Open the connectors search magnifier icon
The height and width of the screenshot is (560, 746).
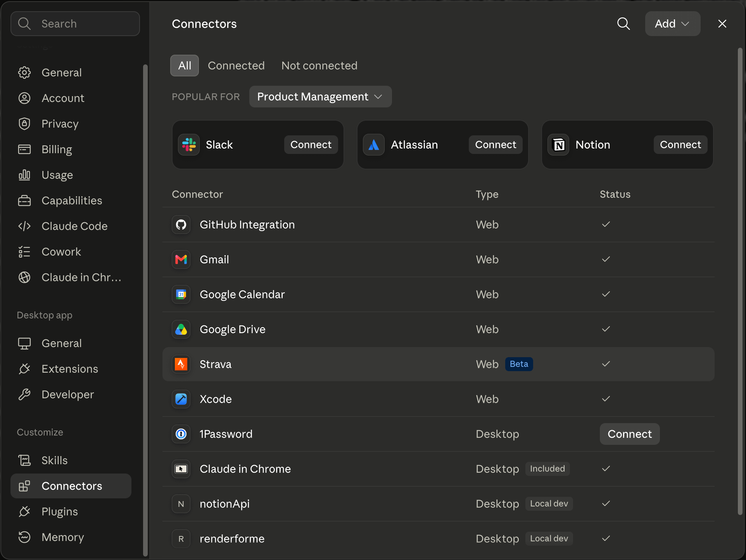(623, 24)
